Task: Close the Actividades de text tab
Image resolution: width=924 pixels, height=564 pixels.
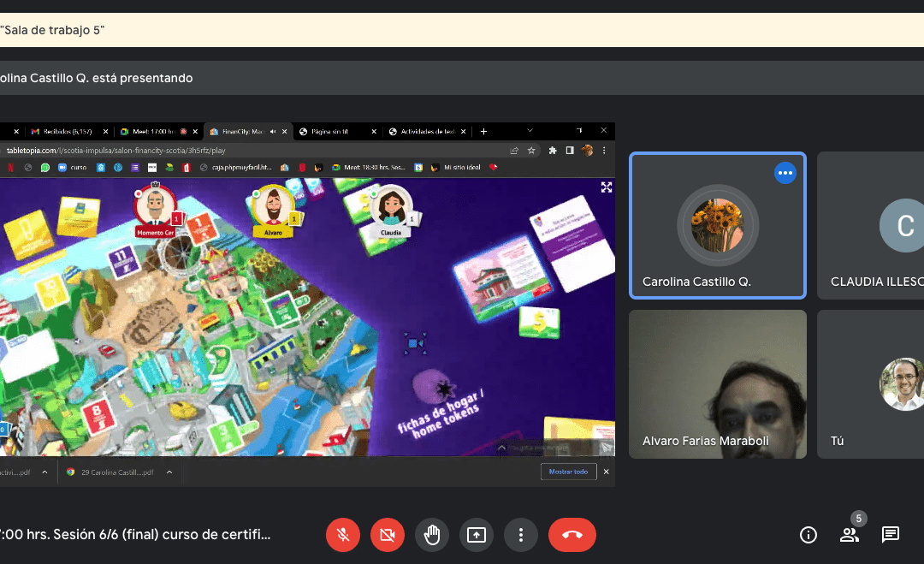Action: (463, 132)
